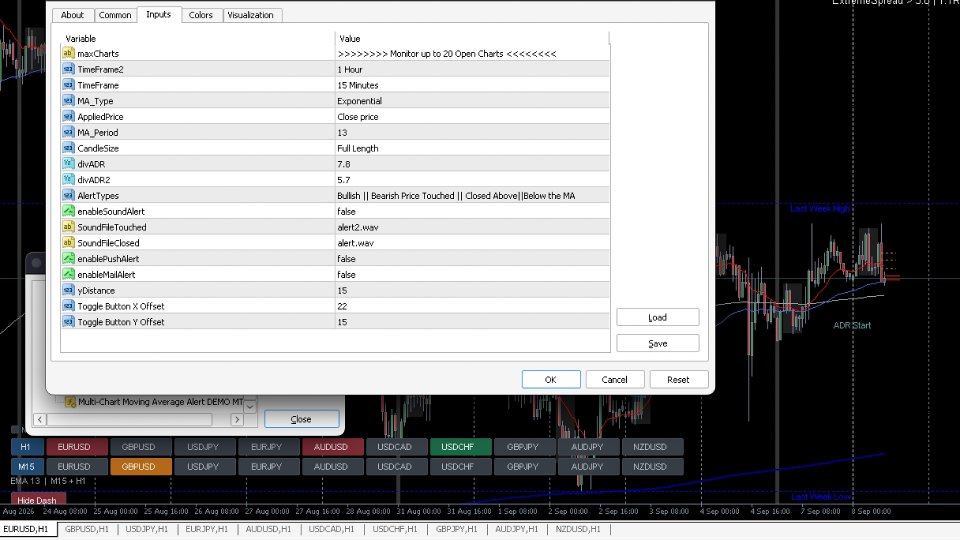This screenshot has width=960, height=540.
Task: Click the SoundFileTouched string icon
Action: pyautogui.click(x=68, y=227)
